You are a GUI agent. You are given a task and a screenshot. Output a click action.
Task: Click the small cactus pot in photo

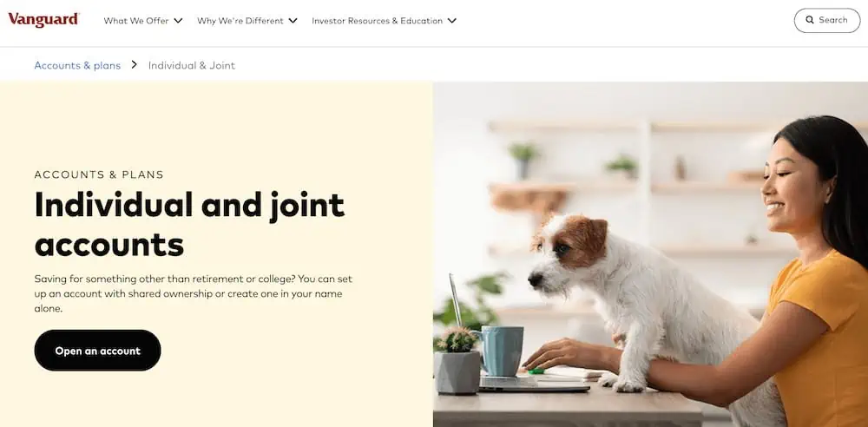point(457,360)
